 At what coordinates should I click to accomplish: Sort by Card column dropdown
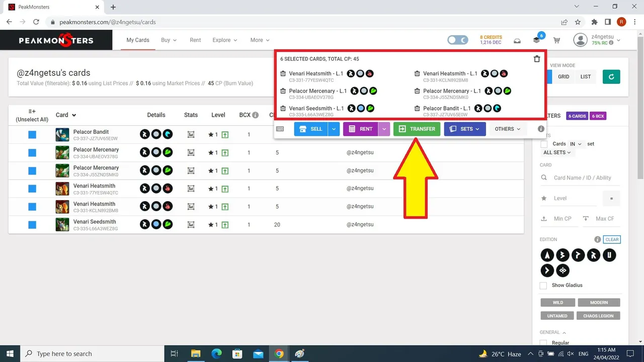click(66, 115)
